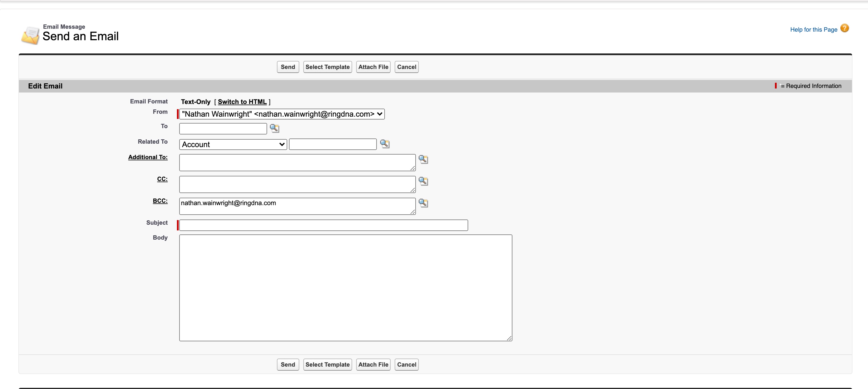Click the Additional To label link
The height and width of the screenshot is (389, 868).
pos(148,157)
